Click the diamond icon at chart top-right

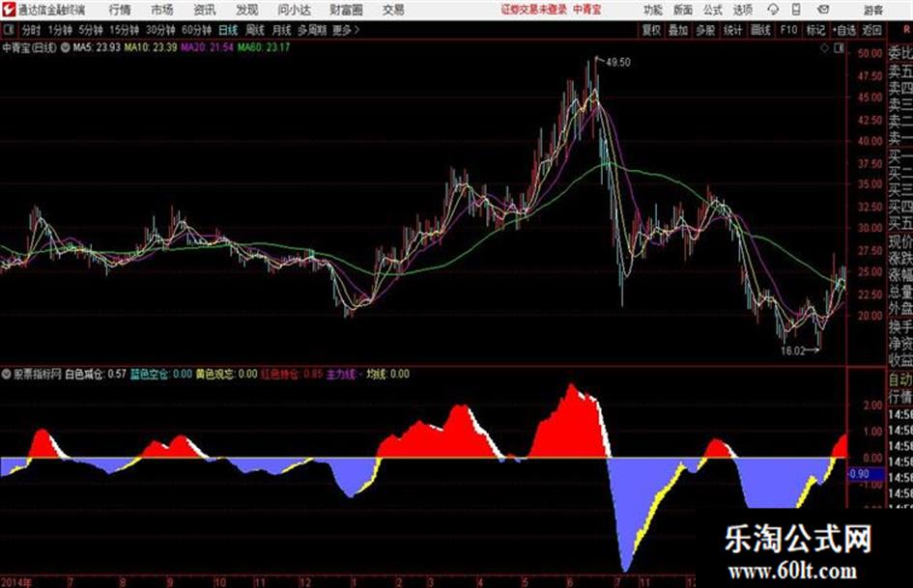tap(824, 48)
